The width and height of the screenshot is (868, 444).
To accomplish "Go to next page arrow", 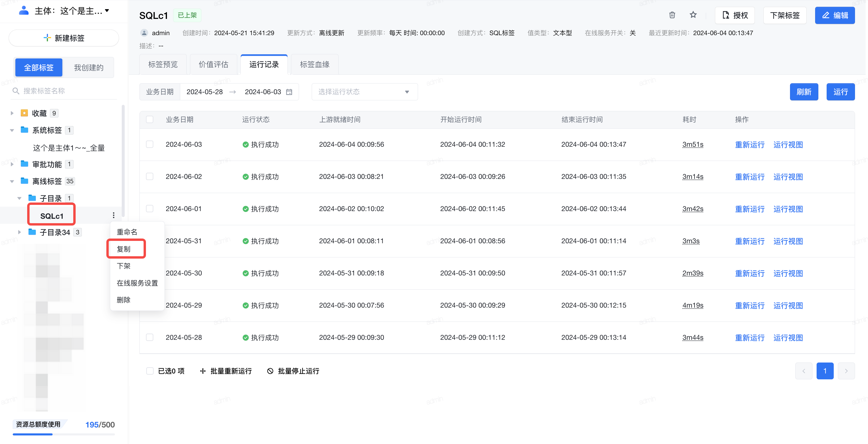I will click(x=846, y=371).
